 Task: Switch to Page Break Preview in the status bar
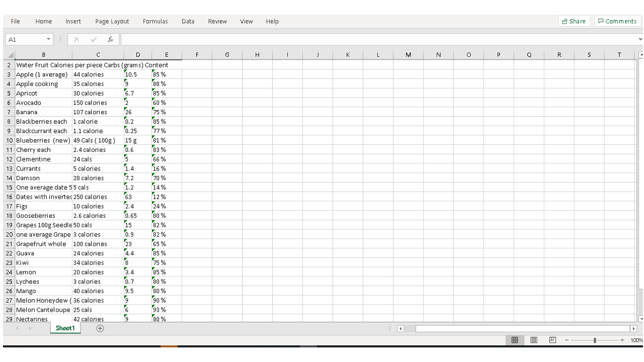coord(552,340)
